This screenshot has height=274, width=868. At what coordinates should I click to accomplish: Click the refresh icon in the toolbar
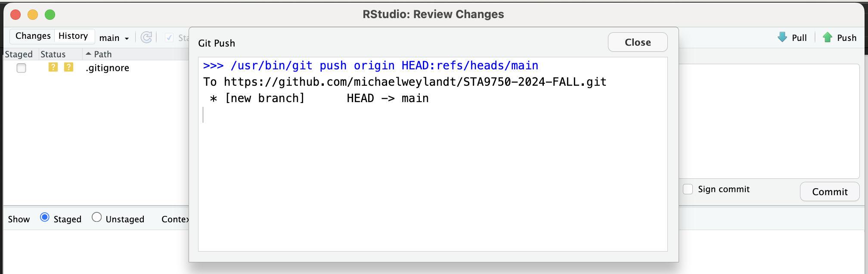(146, 37)
